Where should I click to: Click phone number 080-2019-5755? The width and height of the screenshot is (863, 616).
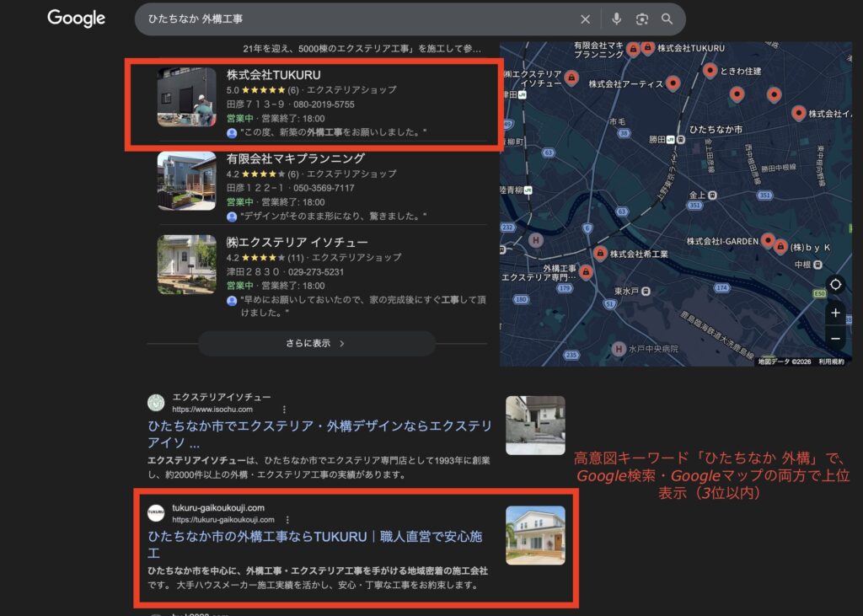coord(324,104)
